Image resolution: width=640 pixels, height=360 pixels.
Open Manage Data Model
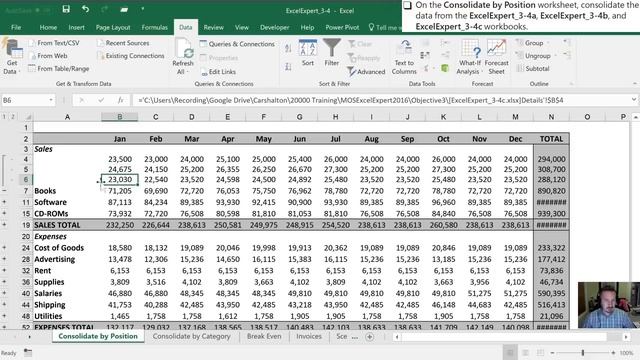coord(445,69)
